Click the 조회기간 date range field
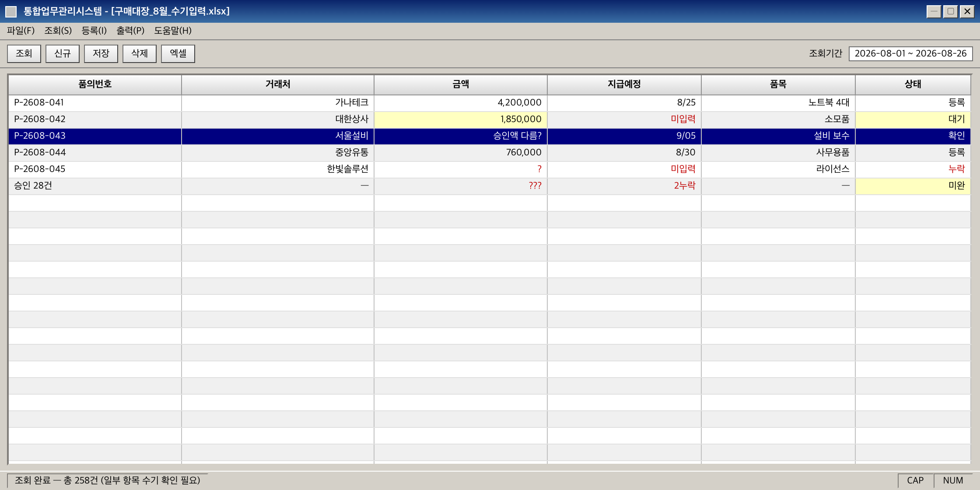 (910, 53)
